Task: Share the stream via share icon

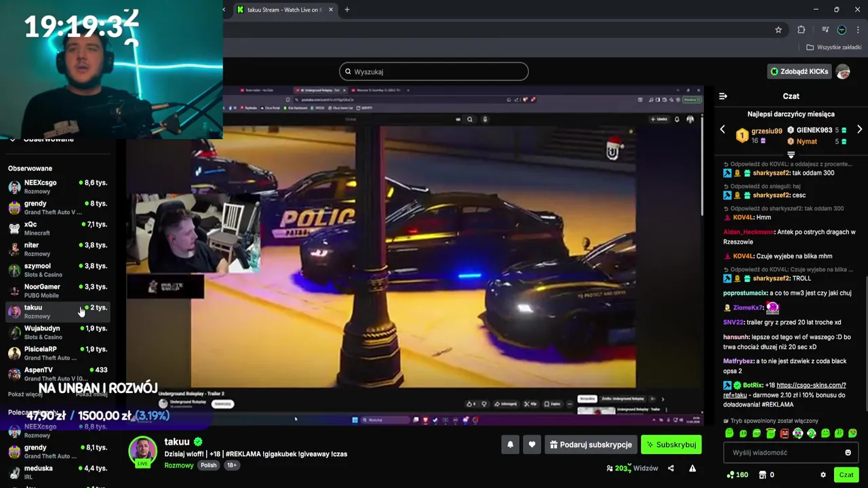Action: click(671, 468)
